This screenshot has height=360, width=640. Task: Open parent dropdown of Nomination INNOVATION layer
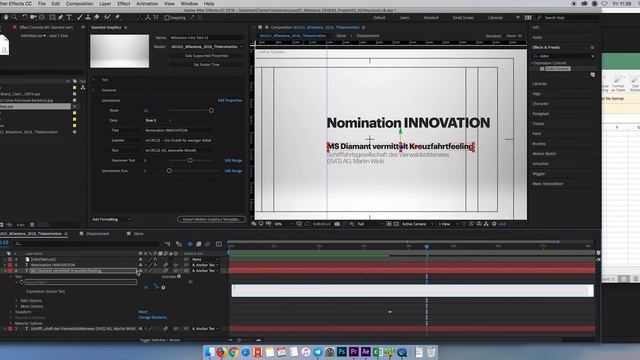click(206, 265)
